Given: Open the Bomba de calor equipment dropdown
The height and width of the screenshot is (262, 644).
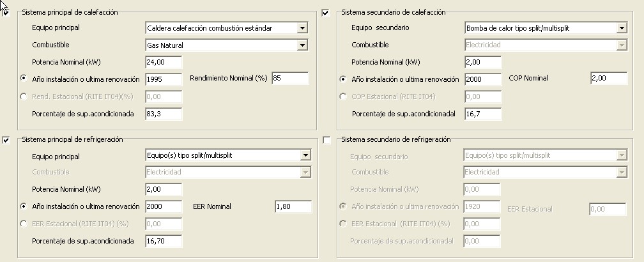Looking at the screenshot, I should (621, 28).
